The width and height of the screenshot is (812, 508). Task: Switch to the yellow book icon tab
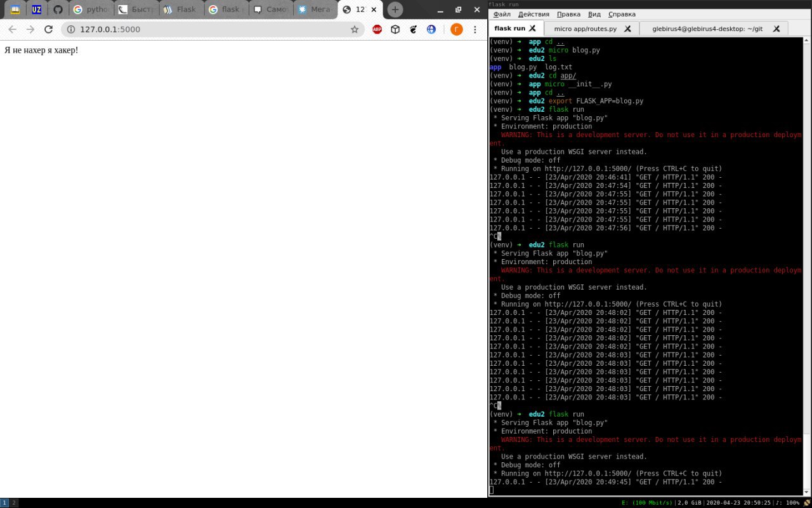(15, 10)
